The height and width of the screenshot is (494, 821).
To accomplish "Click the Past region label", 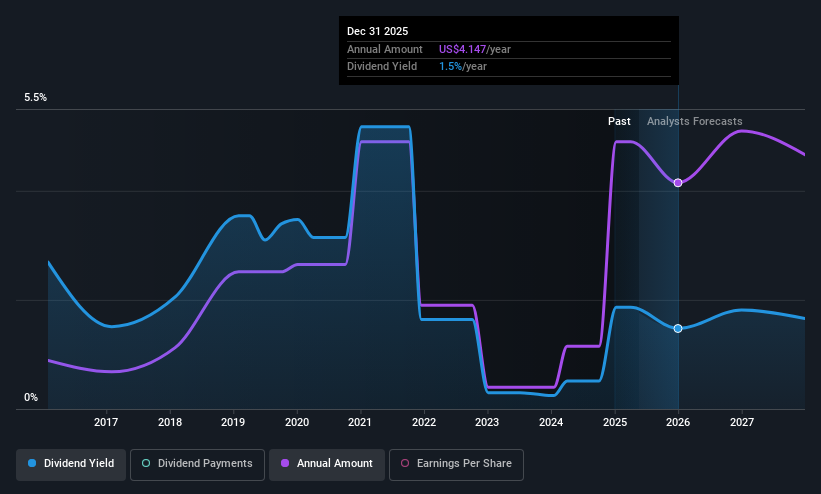I will click(619, 122).
